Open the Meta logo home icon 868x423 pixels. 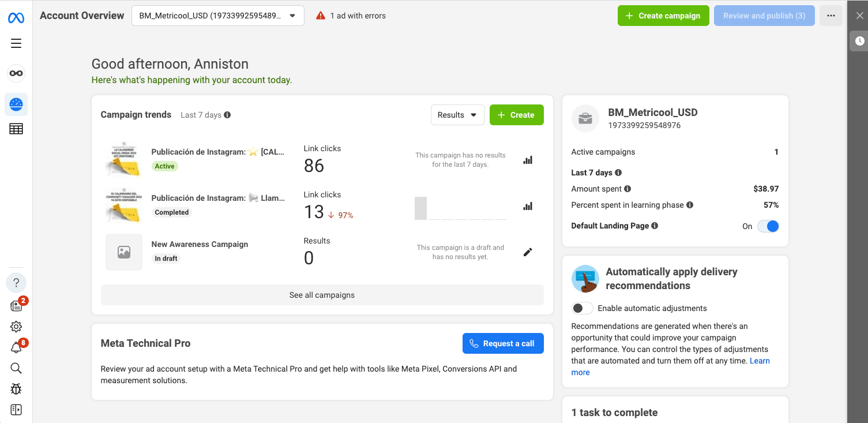16,18
